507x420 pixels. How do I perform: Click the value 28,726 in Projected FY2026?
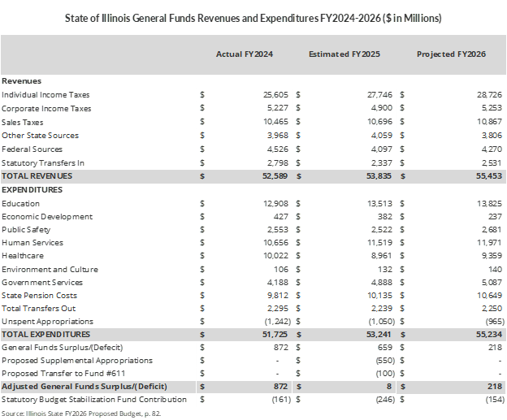pyautogui.click(x=489, y=95)
